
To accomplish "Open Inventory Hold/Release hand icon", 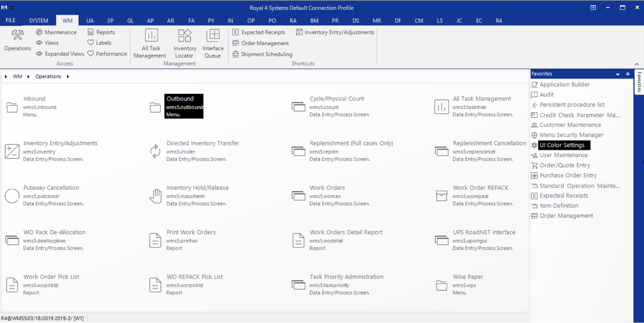I will [x=155, y=196].
